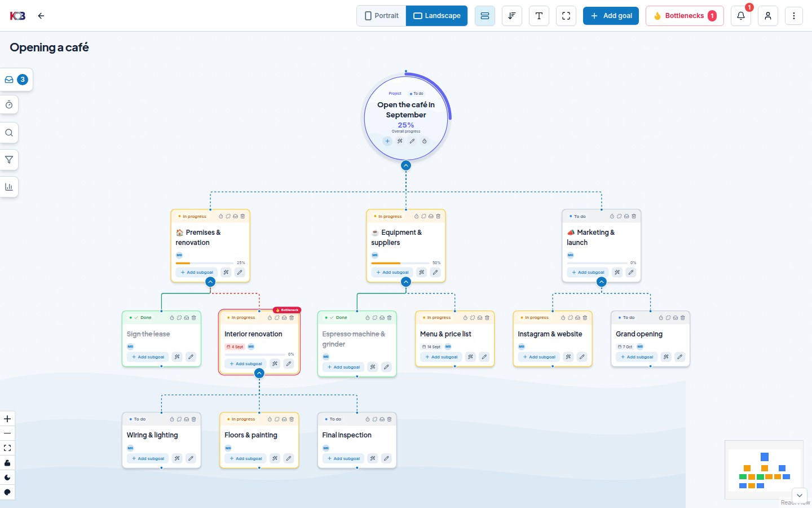Click the Premises & renovation progress bar
The height and width of the screenshot is (508, 812).
205,263
